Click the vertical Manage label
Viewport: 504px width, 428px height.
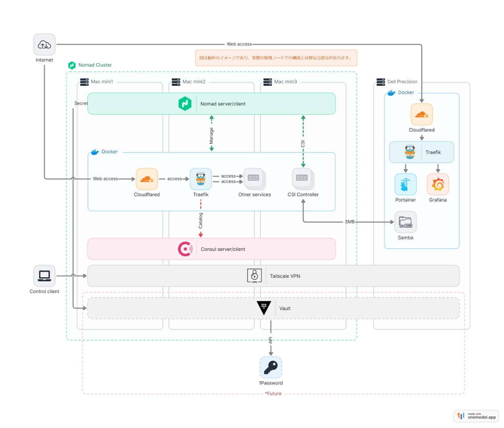[x=211, y=136]
